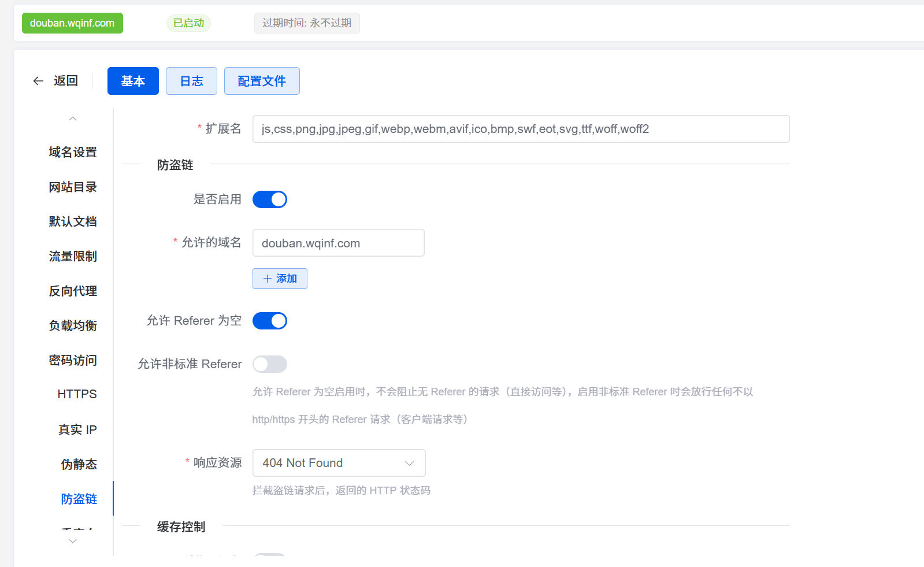
Task: Select 伪静态 in the sidebar
Action: 79,464
